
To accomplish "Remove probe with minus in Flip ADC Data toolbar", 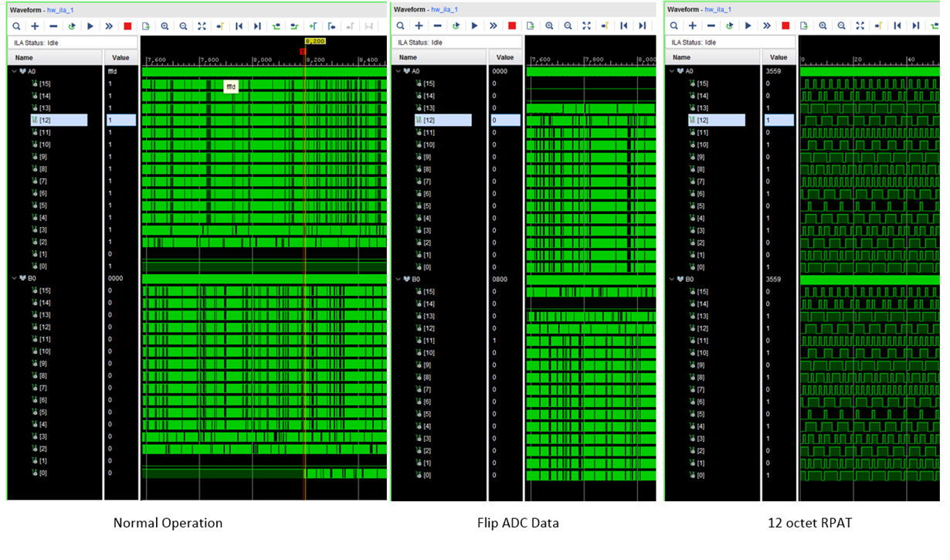I will pyautogui.click(x=438, y=25).
